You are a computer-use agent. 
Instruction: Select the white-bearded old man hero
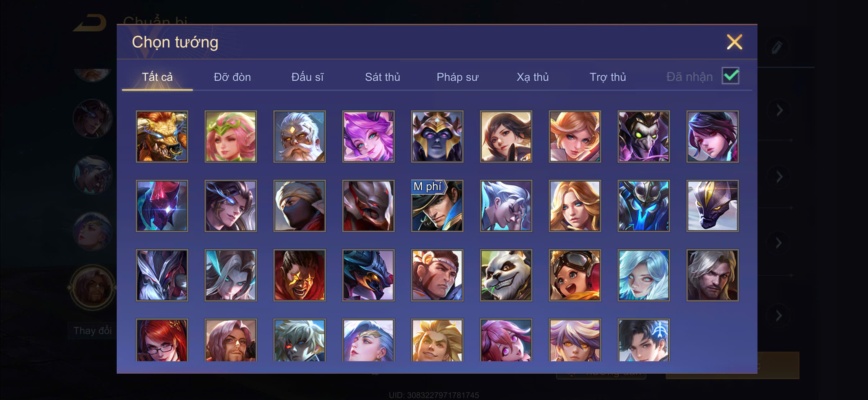299,136
